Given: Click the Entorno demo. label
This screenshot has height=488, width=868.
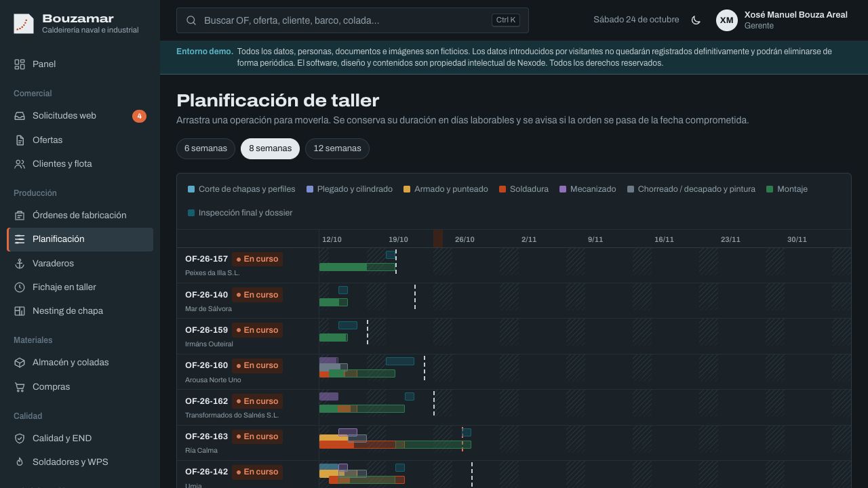Looking at the screenshot, I should 205,52.
